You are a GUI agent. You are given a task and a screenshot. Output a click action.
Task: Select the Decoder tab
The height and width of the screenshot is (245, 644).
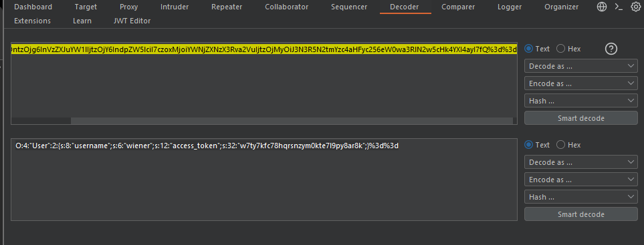[405, 7]
